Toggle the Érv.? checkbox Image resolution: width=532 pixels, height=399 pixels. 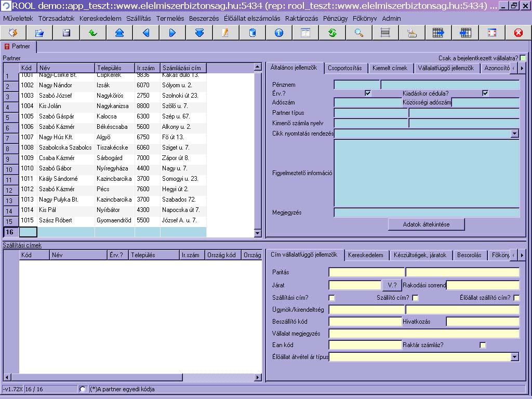pyautogui.click(x=367, y=93)
